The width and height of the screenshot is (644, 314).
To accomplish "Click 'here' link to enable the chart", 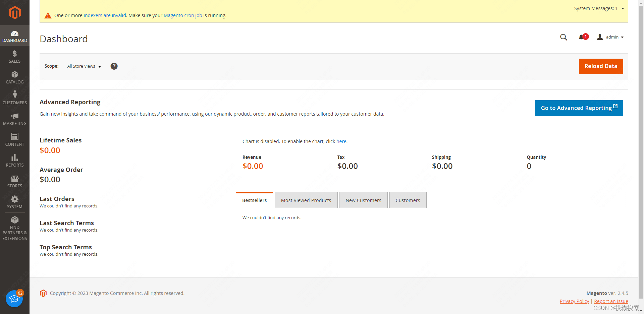I will pyautogui.click(x=341, y=141).
